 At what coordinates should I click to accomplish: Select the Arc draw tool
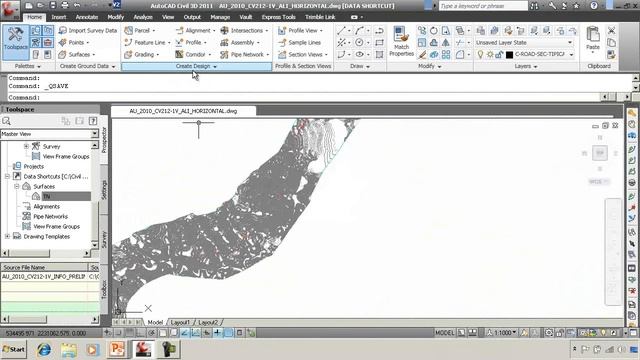359,31
